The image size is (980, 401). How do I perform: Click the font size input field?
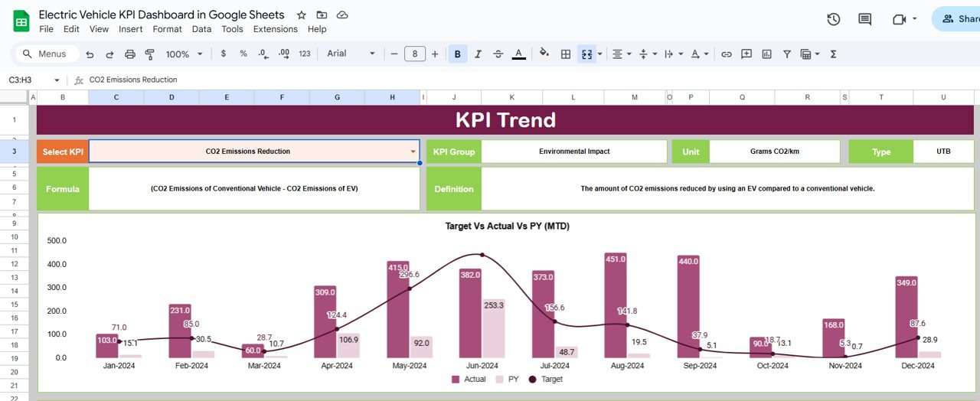click(414, 54)
